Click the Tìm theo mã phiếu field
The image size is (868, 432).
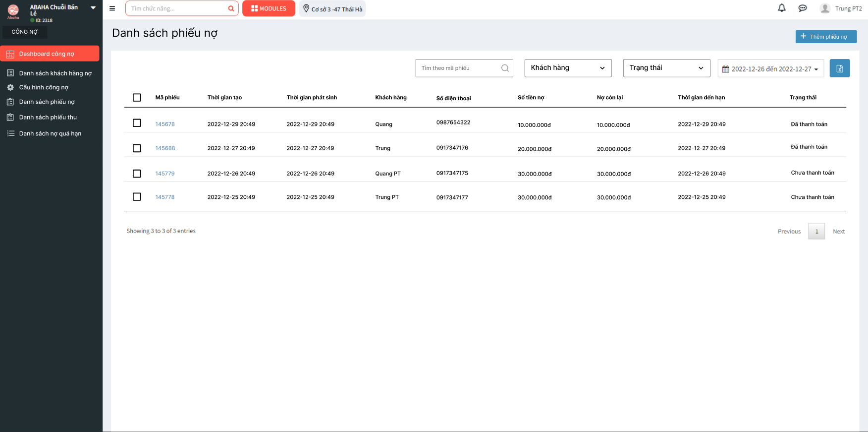[x=458, y=68]
